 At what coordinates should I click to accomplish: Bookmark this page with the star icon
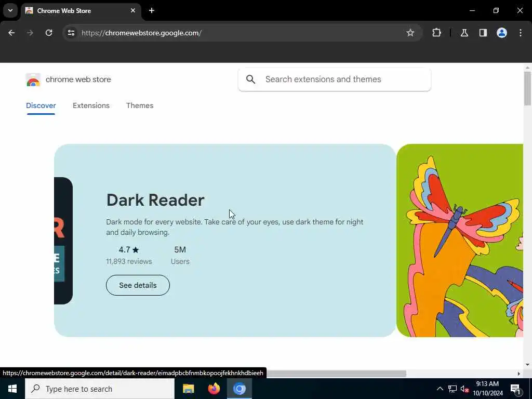tap(410, 33)
